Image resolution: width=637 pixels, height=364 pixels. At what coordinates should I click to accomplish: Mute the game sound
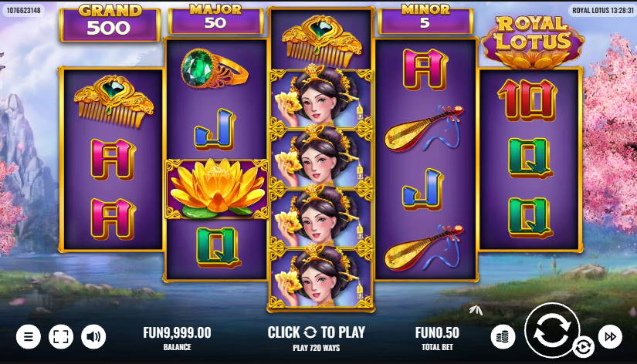tap(93, 336)
